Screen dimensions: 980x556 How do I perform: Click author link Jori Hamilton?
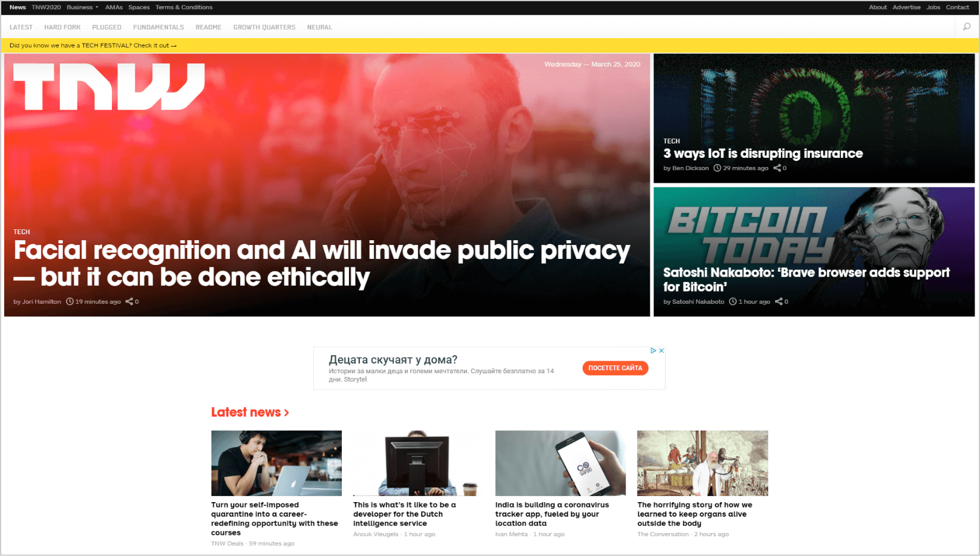[x=42, y=301]
